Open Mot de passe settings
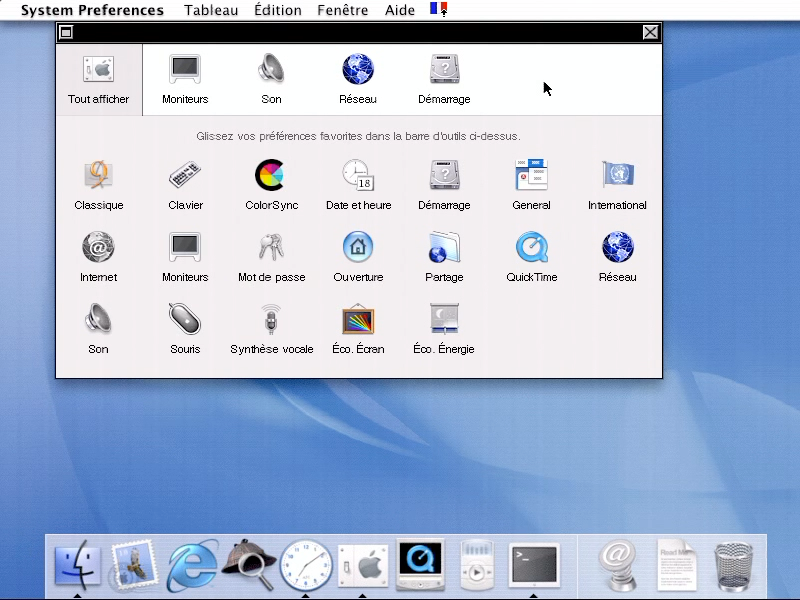The height and width of the screenshot is (600, 800). point(271,257)
